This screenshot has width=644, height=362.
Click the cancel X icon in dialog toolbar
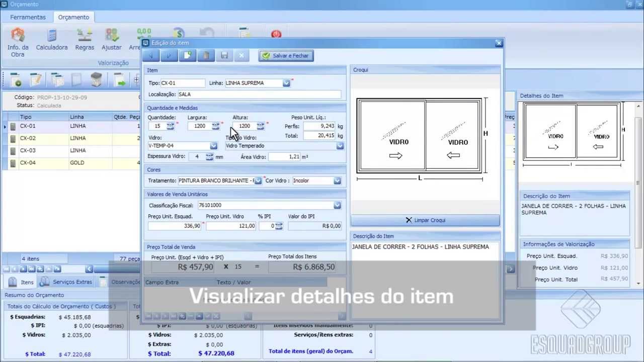pyautogui.click(x=242, y=55)
